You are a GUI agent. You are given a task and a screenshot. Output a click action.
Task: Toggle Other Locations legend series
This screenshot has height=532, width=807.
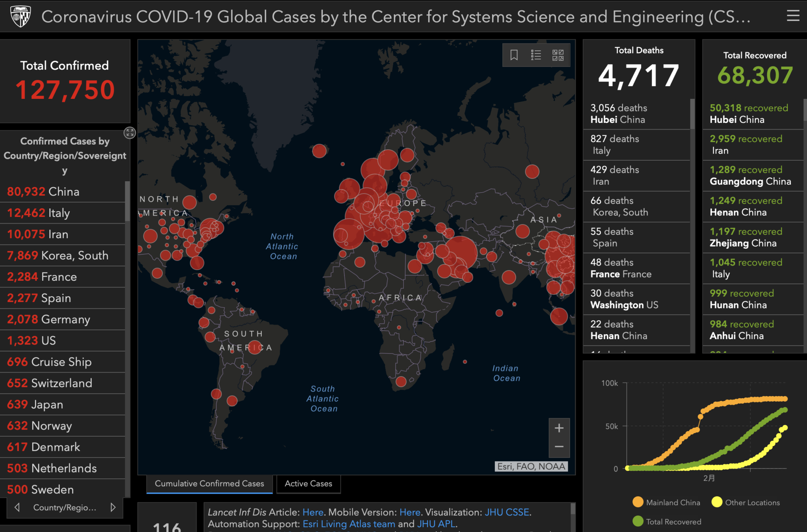click(746, 502)
